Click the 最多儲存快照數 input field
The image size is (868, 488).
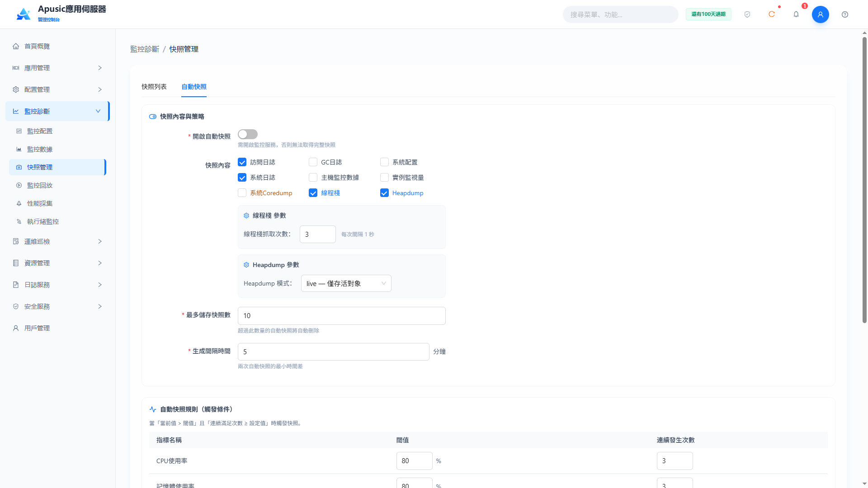click(342, 316)
